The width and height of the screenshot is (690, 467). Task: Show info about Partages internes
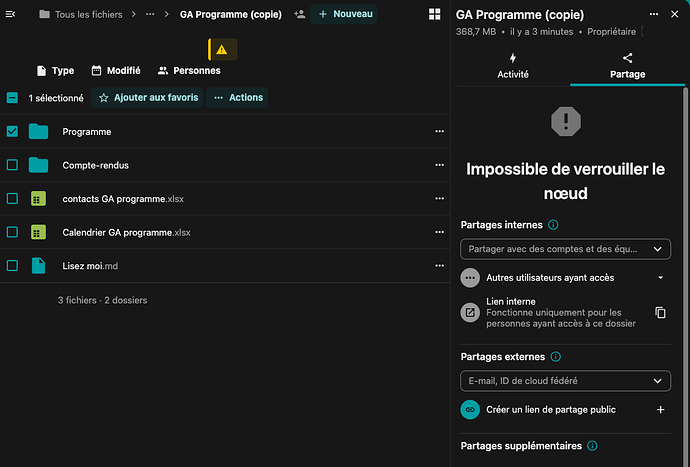pyautogui.click(x=554, y=226)
